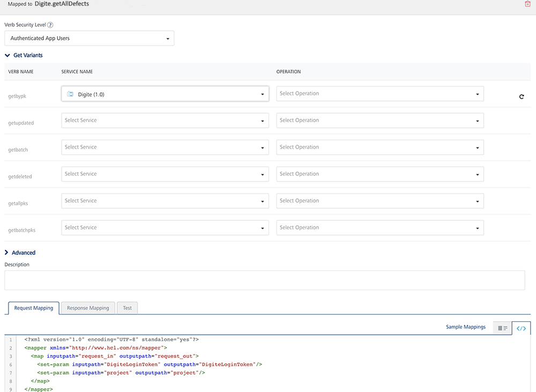Click the refresh icon in getbypk row
This screenshot has width=536, height=392.
pyautogui.click(x=522, y=97)
